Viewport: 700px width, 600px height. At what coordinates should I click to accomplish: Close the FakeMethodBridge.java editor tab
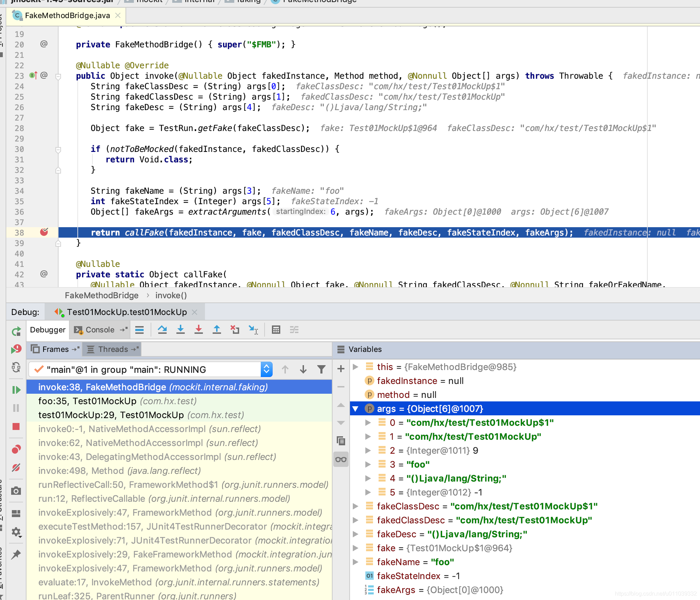click(118, 15)
